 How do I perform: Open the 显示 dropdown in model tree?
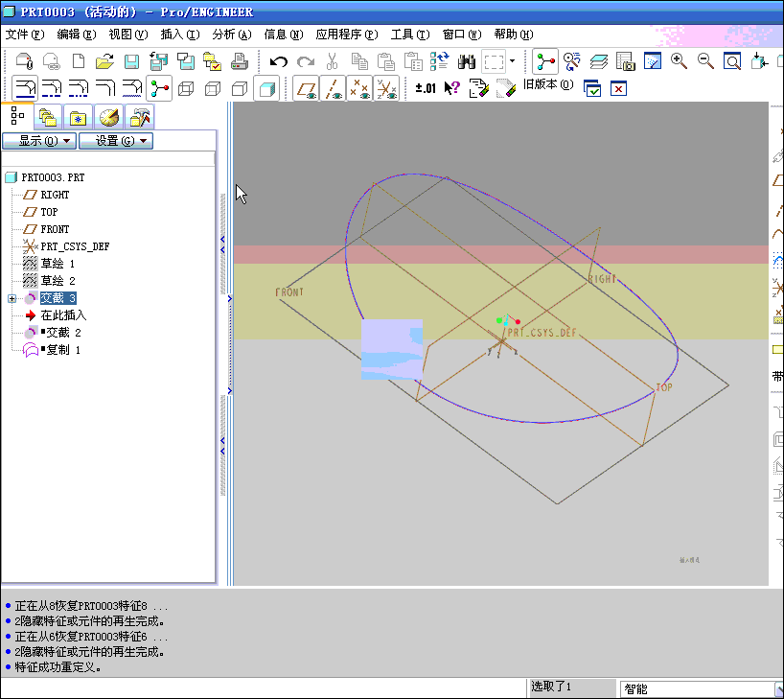(38, 141)
